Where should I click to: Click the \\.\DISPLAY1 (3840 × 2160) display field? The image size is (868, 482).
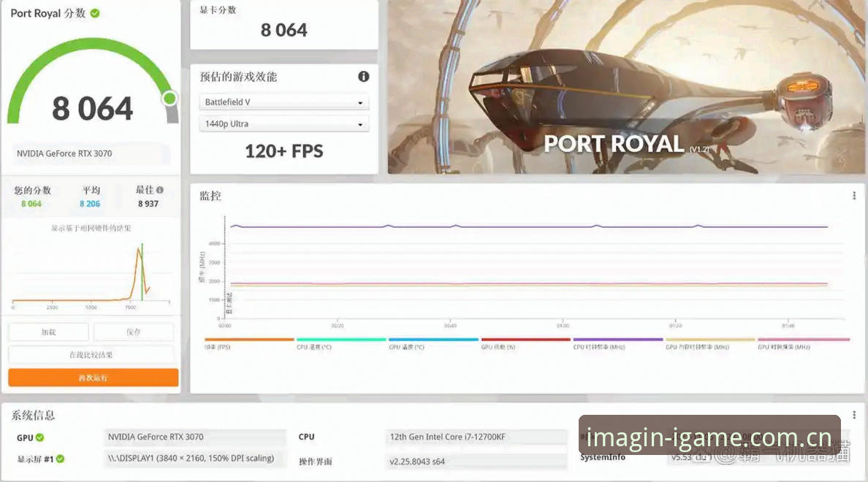click(x=195, y=458)
